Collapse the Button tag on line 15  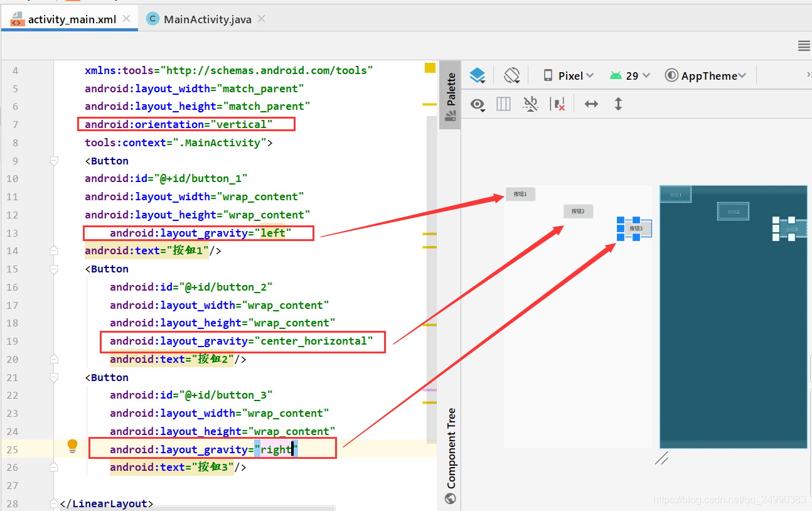[x=54, y=269]
